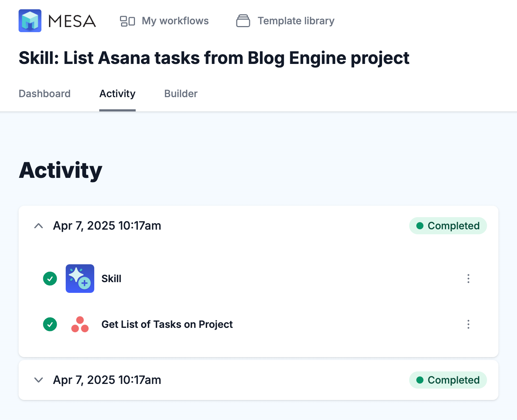This screenshot has height=420, width=517.
Task: Expand the second Apr 7 activity run
Action: coord(39,380)
